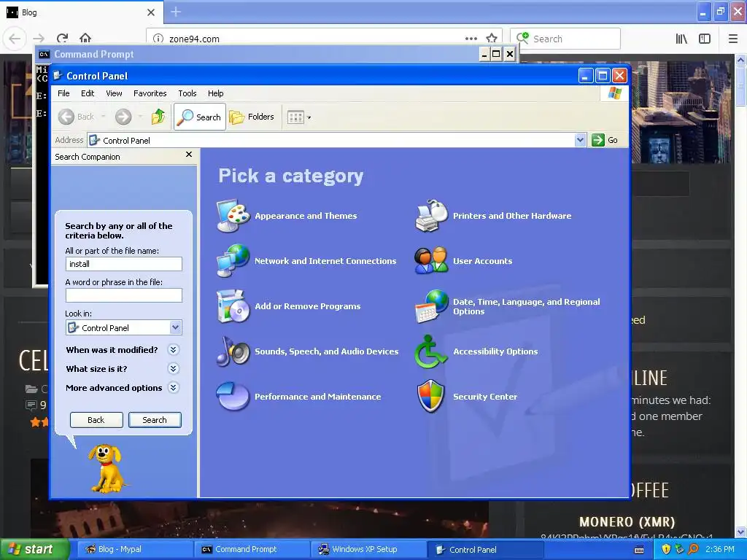Open the User Accounts link
The image size is (747, 560).
(x=483, y=261)
